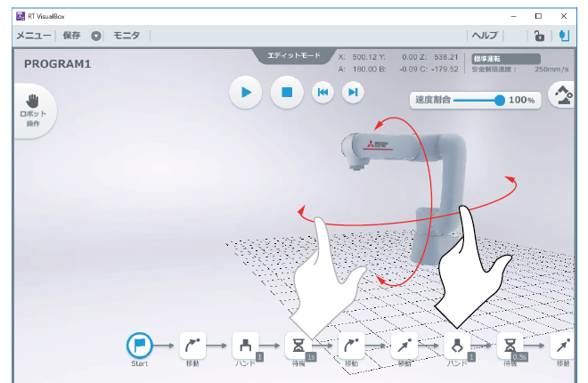Open the ヘルプ help button
This screenshot has width=588, height=383.
485,36
